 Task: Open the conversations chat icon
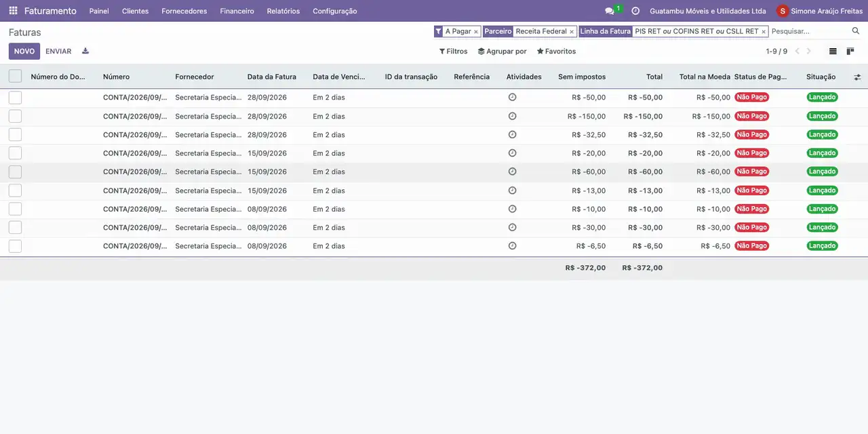pos(610,11)
